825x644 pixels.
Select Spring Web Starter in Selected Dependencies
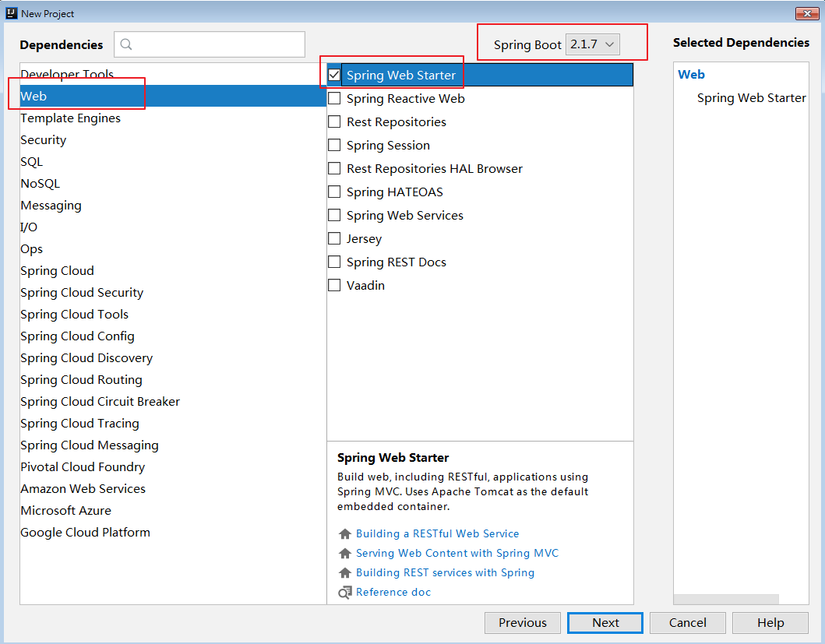click(x=751, y=98)
